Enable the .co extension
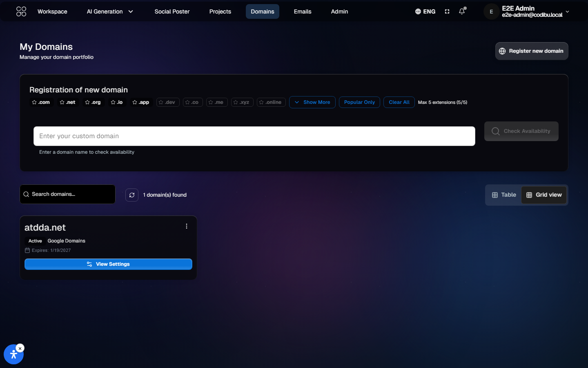 tap(193, 102)
